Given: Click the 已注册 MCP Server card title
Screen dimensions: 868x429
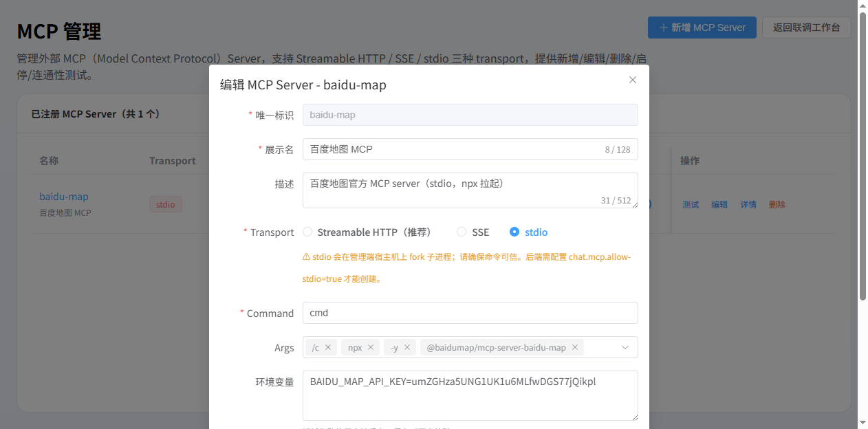Looking at the screenshot, I should [x=96, y=114].
